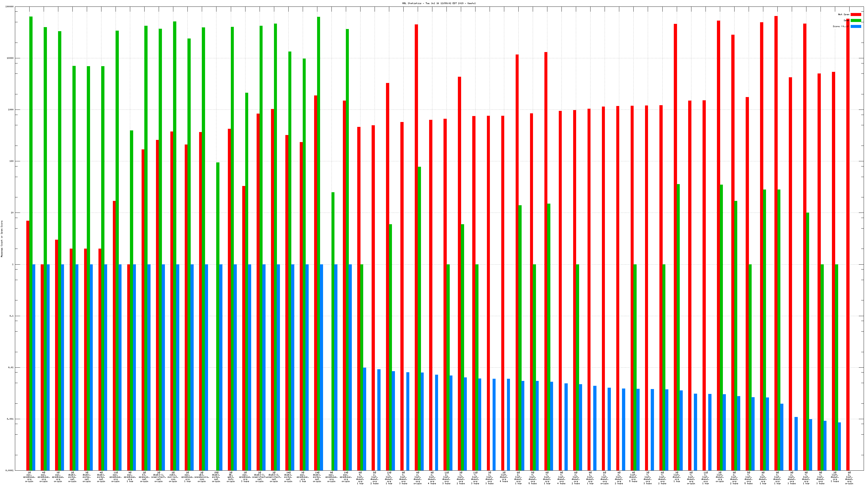This screenshot has width=868, height=488.
Task: Click the chart title RBL Statistics
Action: coord(439,3)
